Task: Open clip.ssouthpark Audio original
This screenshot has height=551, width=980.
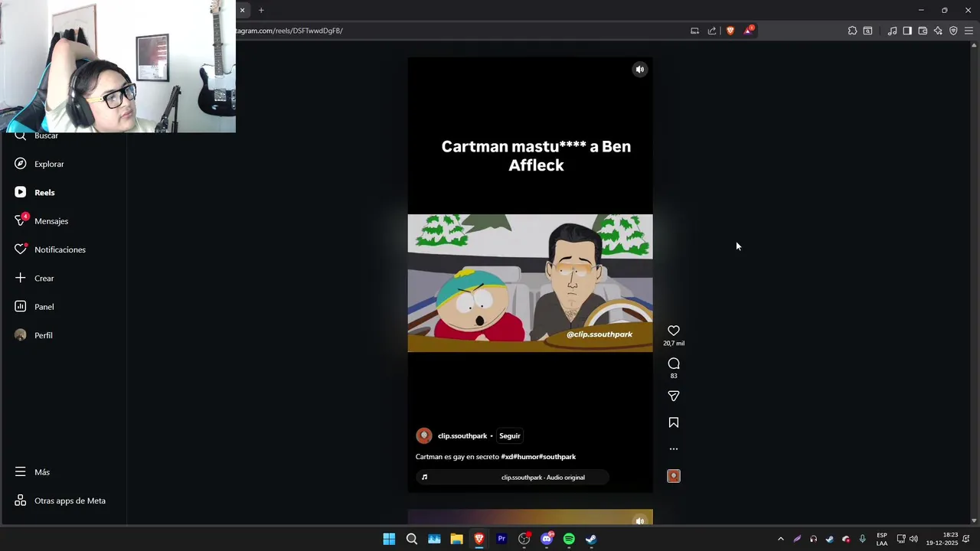Action: [x=512, y=478]
